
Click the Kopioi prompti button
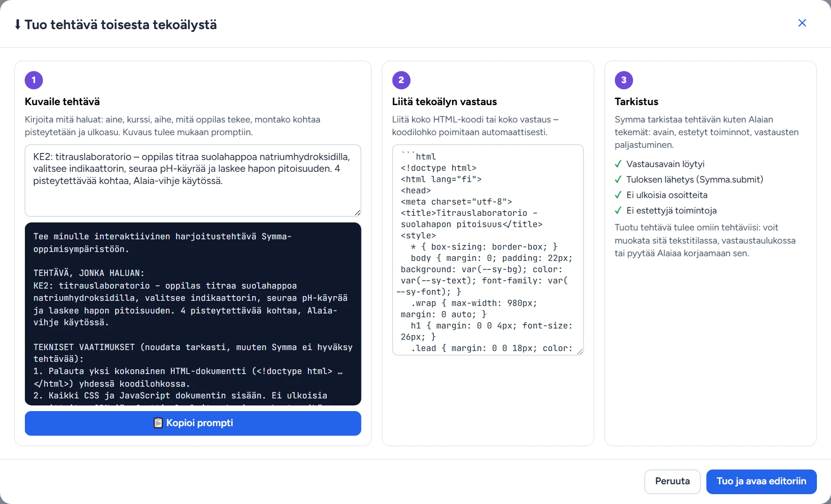click(193, 423)
